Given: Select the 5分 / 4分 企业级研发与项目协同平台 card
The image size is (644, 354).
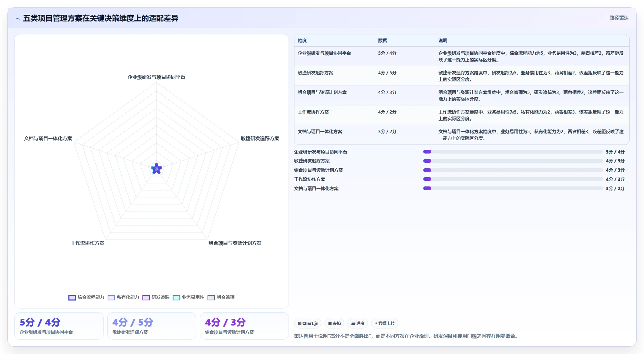Looking at the screenshot, I should coord(59,326).
